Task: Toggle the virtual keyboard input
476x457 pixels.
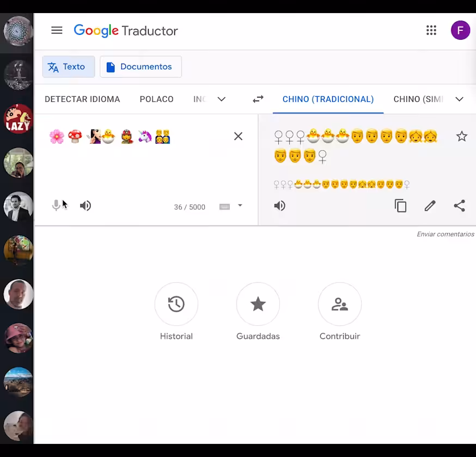Action: pos(224,207)
